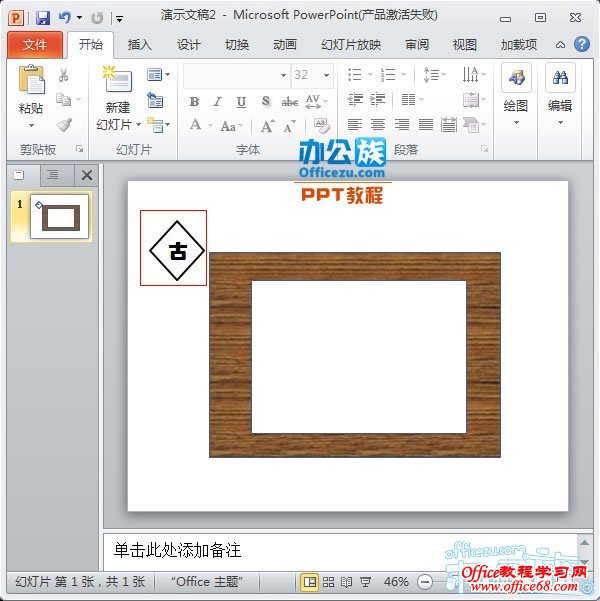600x601 pixels.
Task: Open the 加载项 tab
Action: pyautogui.click(x=518, y=45)
